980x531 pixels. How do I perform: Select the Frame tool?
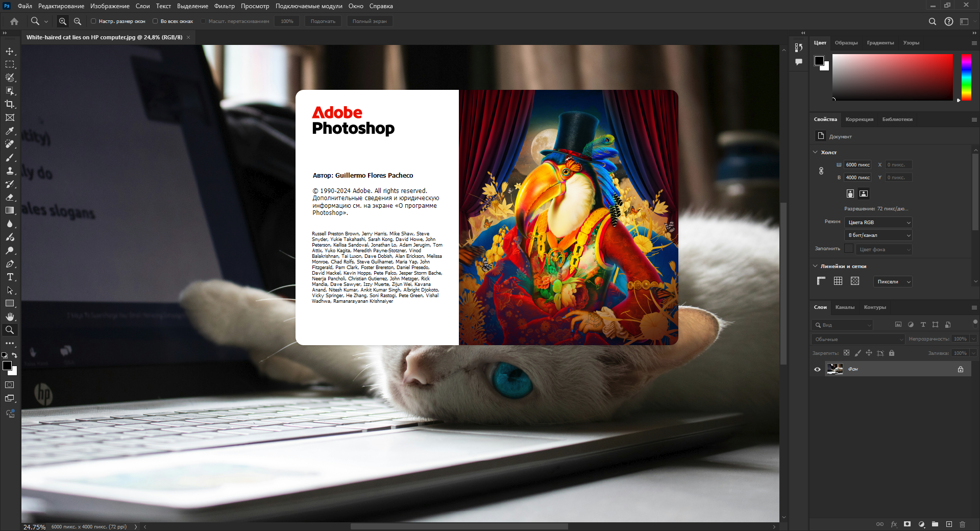10,118
